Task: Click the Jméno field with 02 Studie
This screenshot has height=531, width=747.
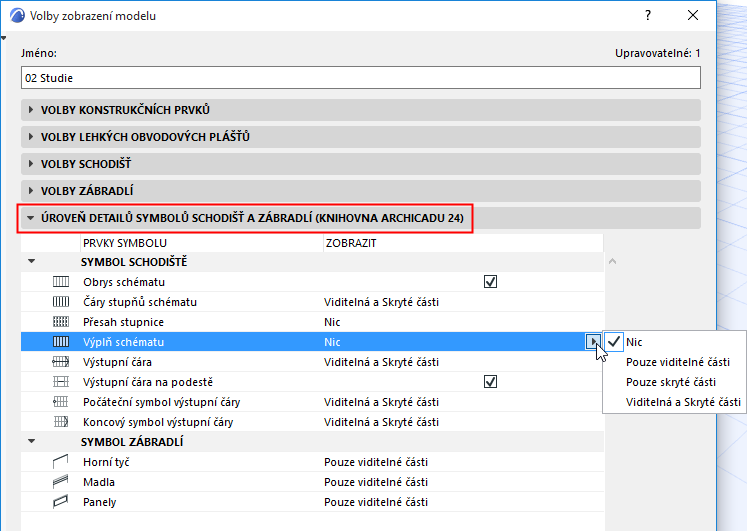Action: (361, 78)
